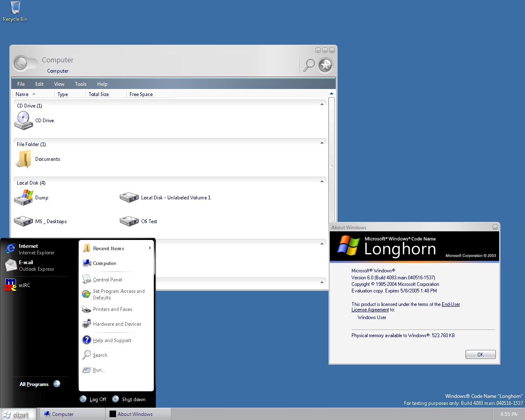Click the Back button in Computer window

[x=21, y=64]
